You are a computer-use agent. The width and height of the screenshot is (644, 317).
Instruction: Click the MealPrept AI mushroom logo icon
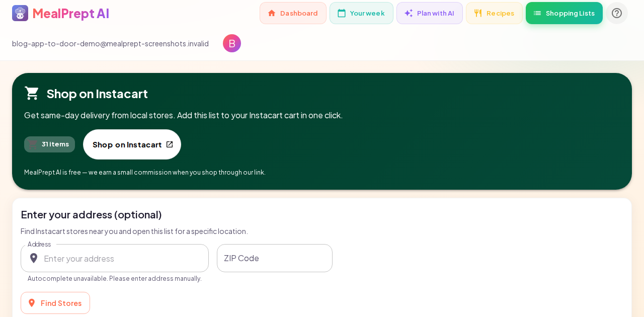tap(20, 13)
